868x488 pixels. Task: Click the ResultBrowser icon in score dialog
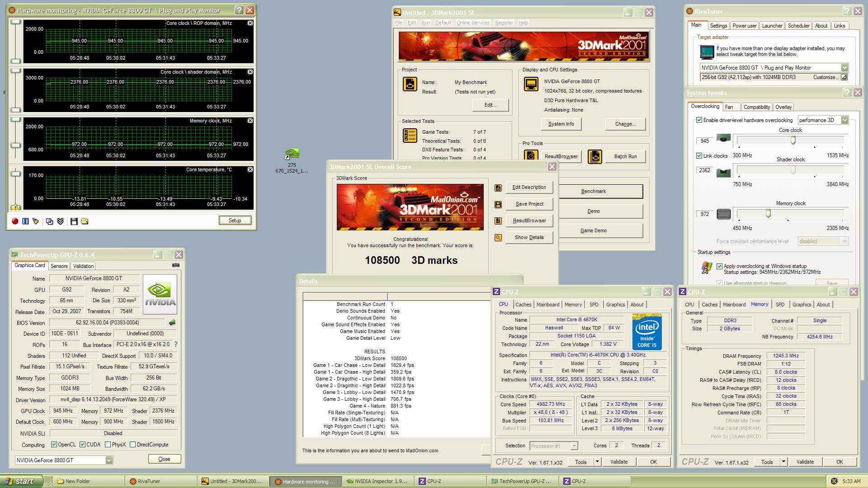coord(498,221)
